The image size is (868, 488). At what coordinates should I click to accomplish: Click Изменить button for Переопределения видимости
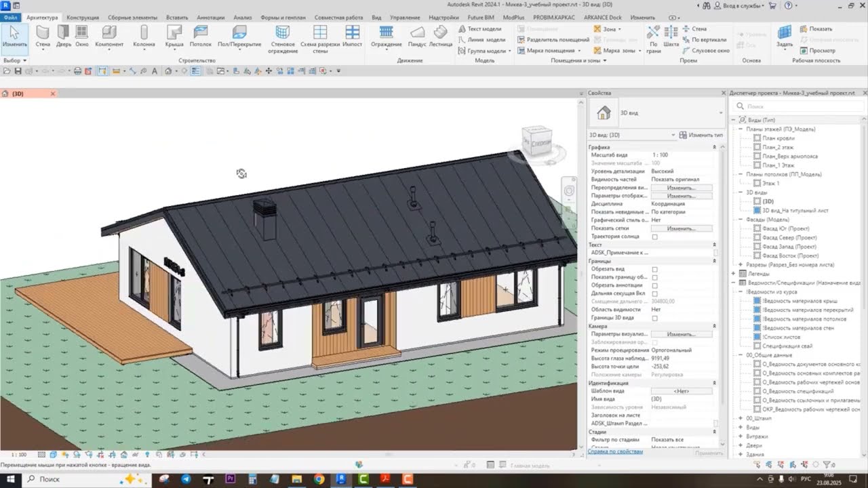tap(682, 188)
